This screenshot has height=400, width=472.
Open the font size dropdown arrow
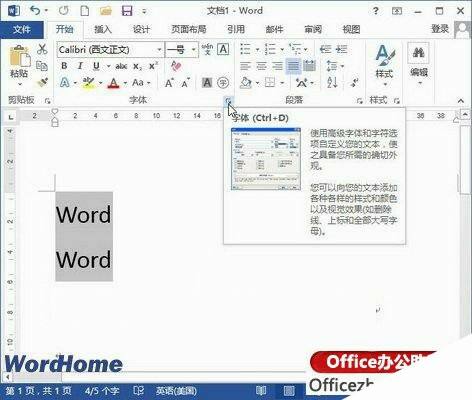coord(193,50)
